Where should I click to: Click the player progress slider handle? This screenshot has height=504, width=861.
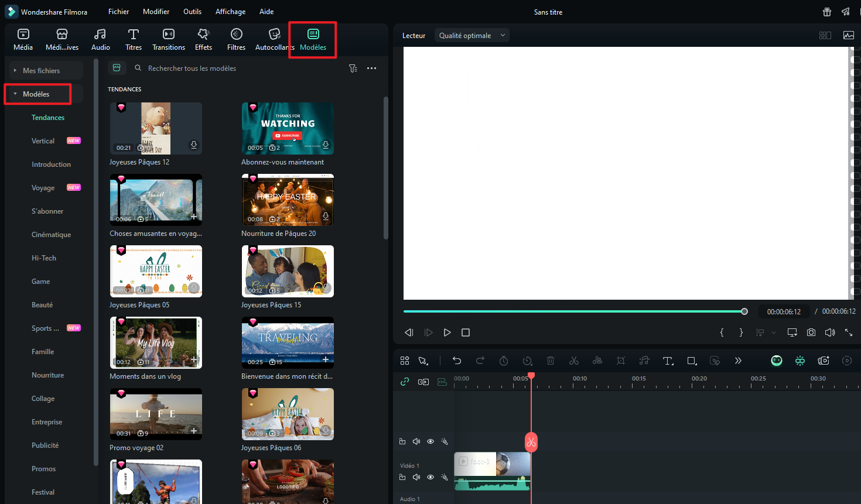click(x=744, y=311)
